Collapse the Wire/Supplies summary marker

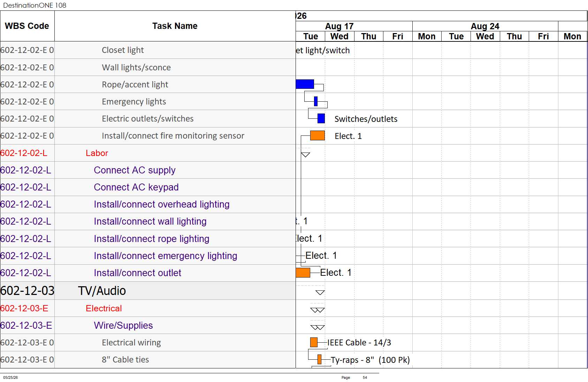(318, 327)
